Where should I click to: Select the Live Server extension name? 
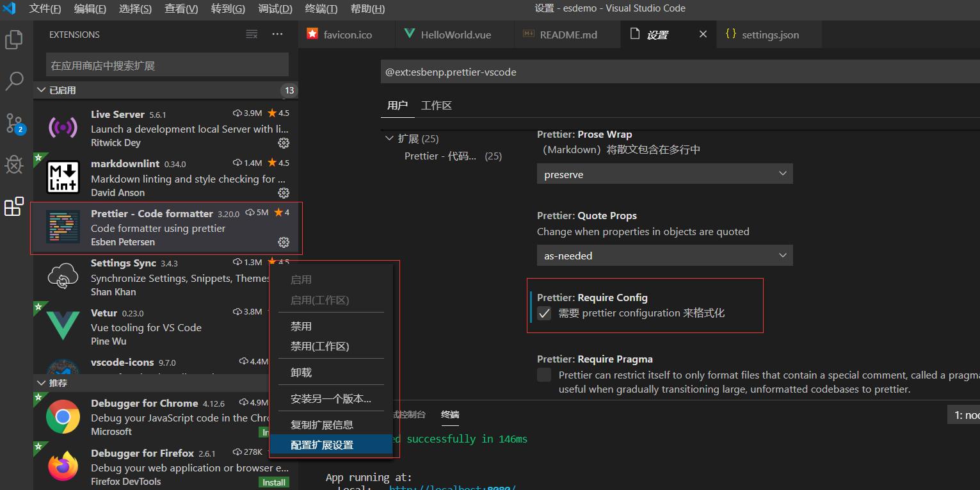click(x=118, y=114)
